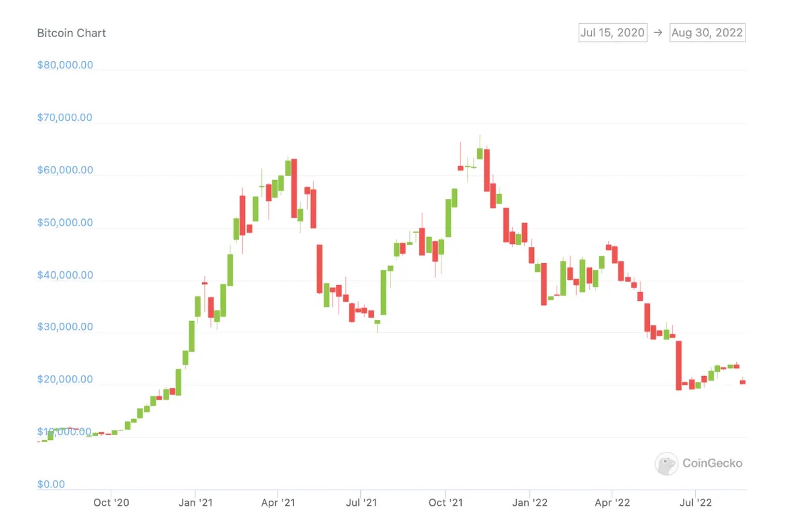Open the start date field showing Jul 15, 2020
This screenshot has height=532, width=812.
[612, 32]
